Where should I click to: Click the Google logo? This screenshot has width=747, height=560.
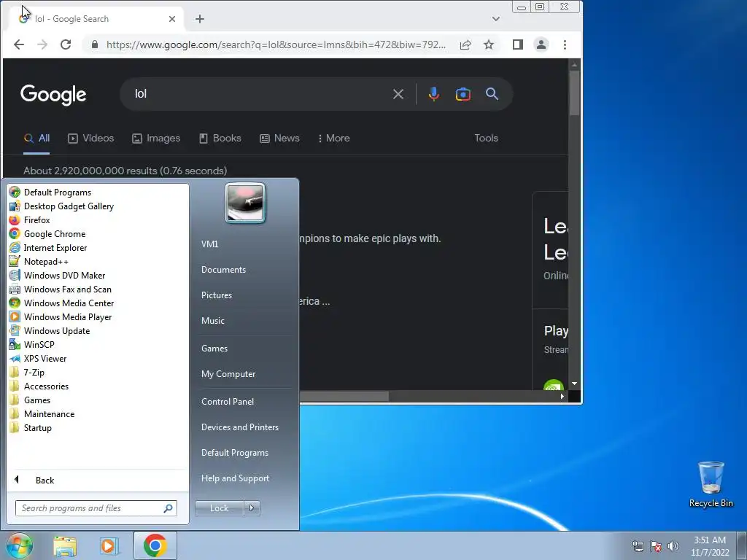coord(53,94)
